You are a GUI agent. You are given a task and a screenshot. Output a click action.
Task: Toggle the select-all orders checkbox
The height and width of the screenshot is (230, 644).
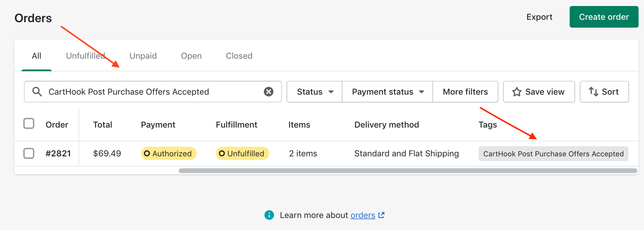(x=29, y=124)
